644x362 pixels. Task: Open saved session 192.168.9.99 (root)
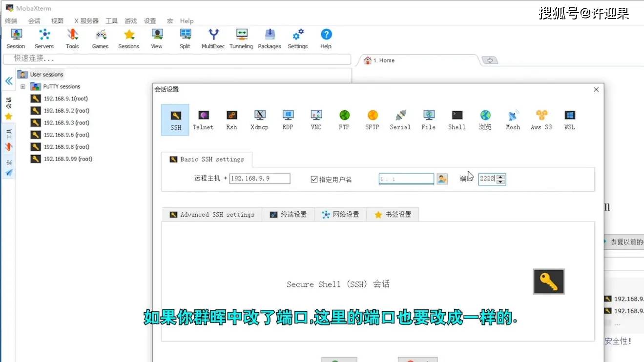[x=62, y=159]
